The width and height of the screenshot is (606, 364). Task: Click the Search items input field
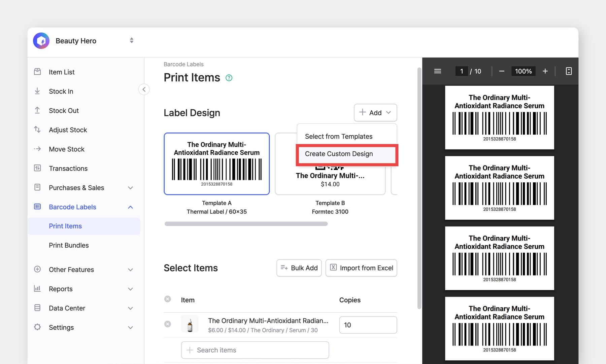point(255,350)
